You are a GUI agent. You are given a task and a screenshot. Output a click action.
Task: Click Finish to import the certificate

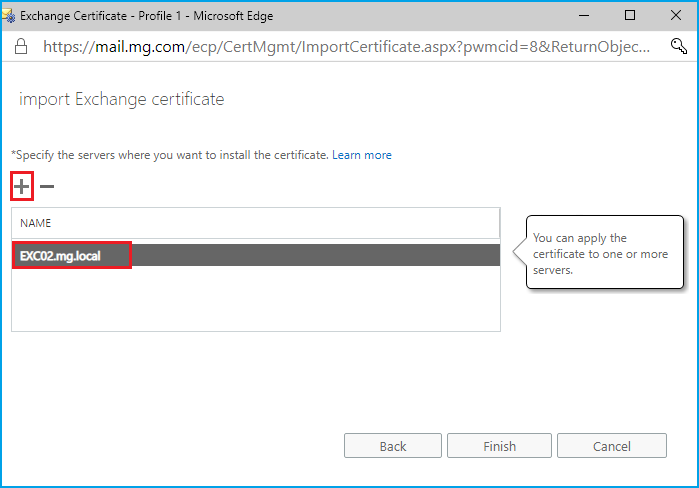[499, 446]
